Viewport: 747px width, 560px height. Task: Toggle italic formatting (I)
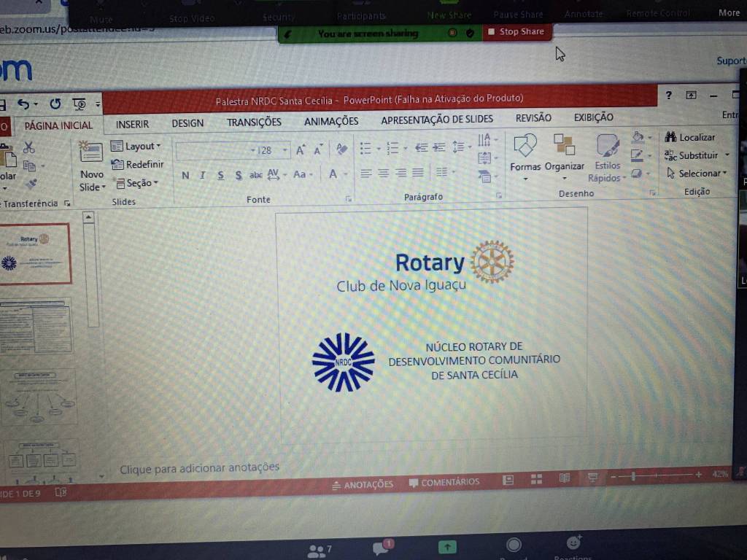click(x=203, y=175)
